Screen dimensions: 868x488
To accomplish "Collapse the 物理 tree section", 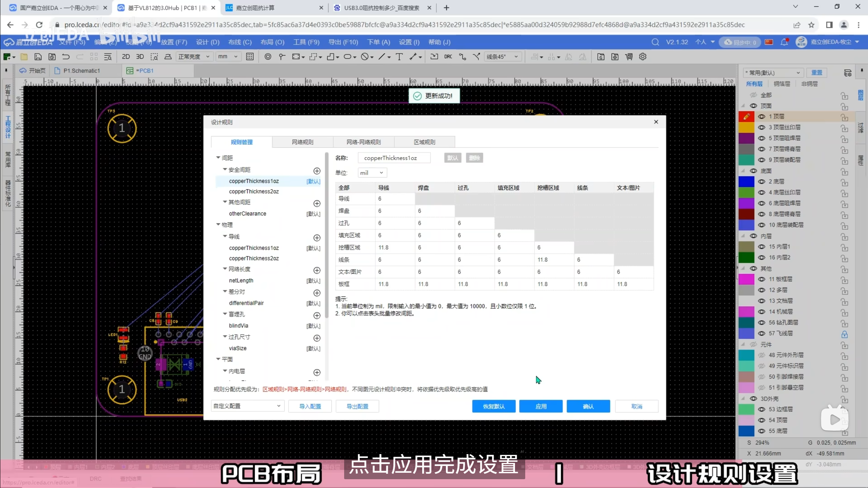I will pyautogui.click(x=218, y=225).
